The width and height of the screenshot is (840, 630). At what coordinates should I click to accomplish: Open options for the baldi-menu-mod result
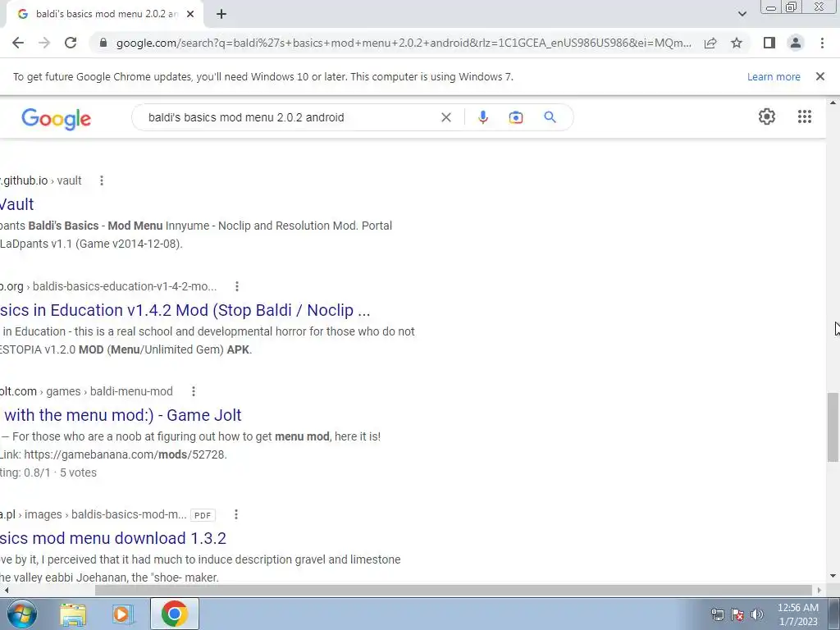[194, 391]
